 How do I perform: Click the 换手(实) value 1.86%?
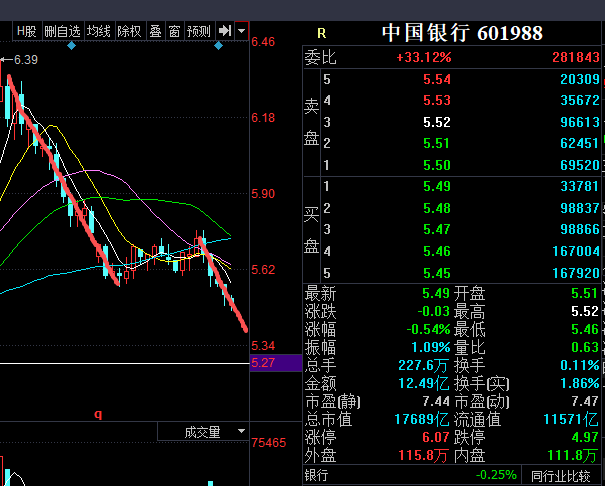click(580, 383)
